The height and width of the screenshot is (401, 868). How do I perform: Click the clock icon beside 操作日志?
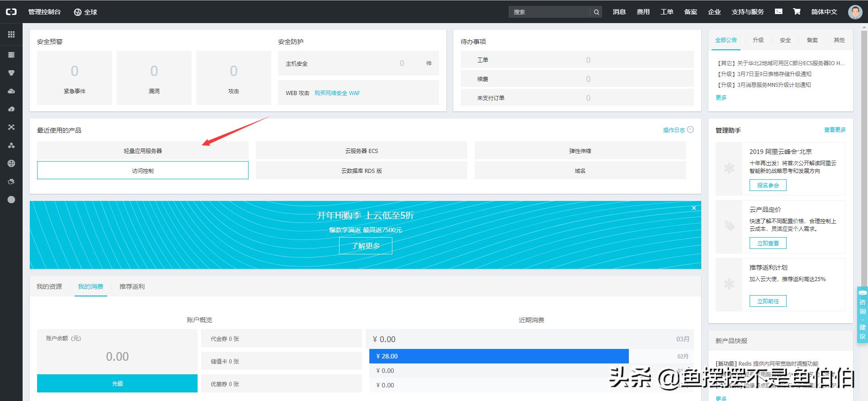coord(690,130)
